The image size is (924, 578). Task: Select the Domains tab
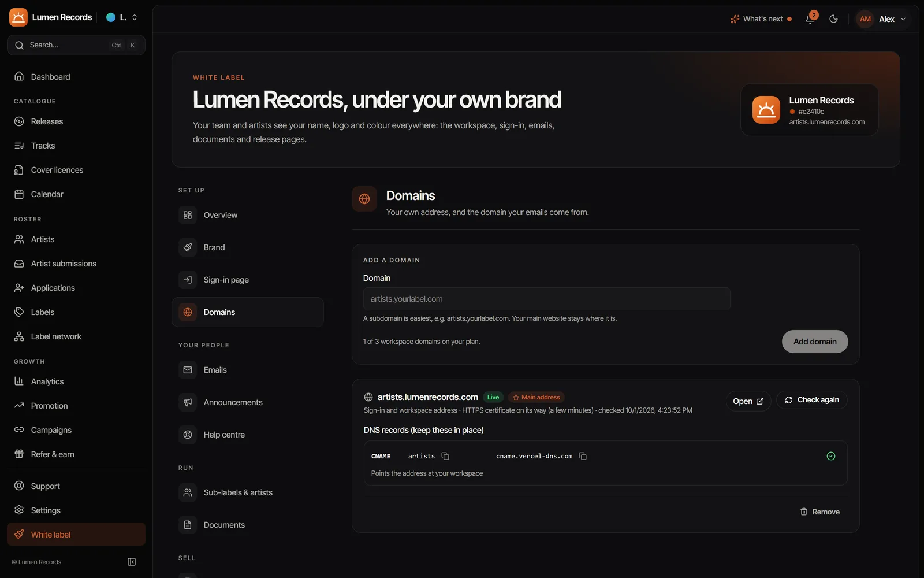point(248,312)
